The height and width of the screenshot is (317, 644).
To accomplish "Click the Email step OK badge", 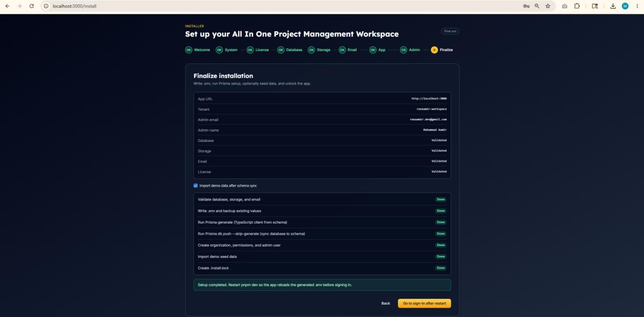I will click(342, 50).
